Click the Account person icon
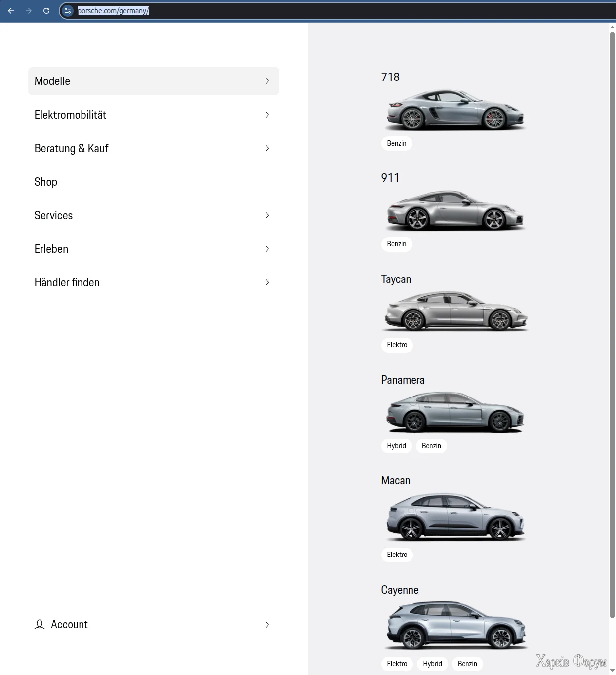616x675 pixels. (x=40, y=625)
